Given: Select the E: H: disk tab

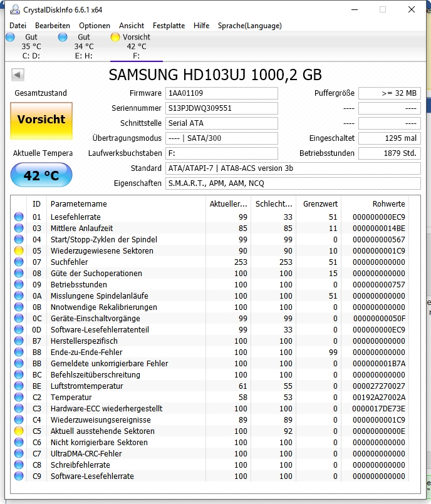Looking at the screenshot, I should tap(83, 46).
